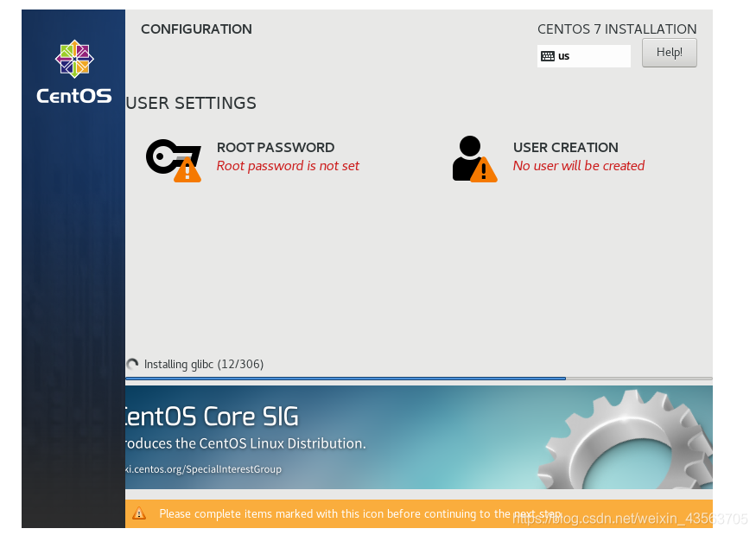Click the spinner next to Installing glibc
Image resolution: width=756 pixels, height=535 pixels.
(132, 364)
